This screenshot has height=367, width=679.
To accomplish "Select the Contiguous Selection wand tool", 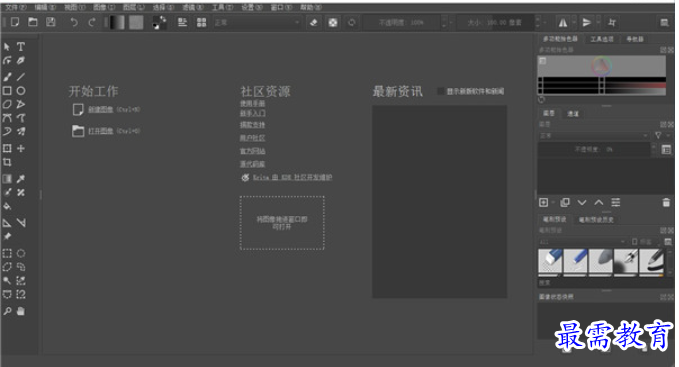I will pyautogui.click(x=7, y=281).
